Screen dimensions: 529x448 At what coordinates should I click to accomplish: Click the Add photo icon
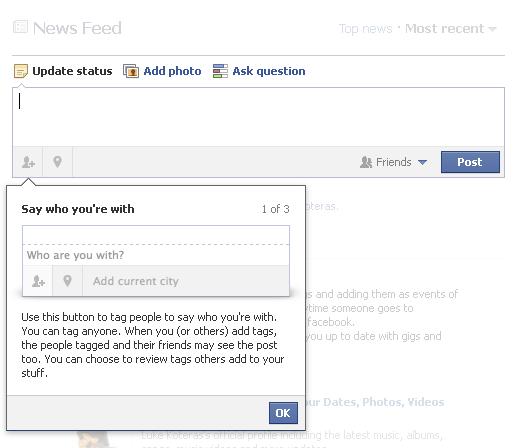[131, 71]
